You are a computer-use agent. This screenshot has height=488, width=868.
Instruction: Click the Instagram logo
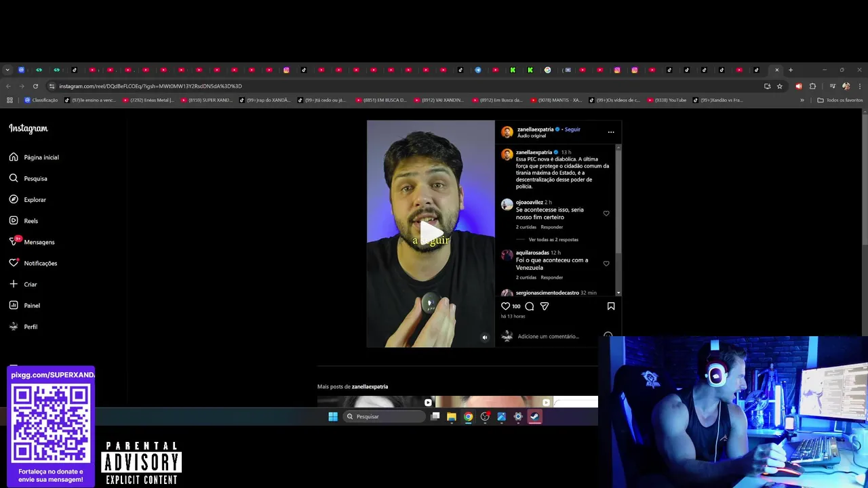[x=28, y=129]
